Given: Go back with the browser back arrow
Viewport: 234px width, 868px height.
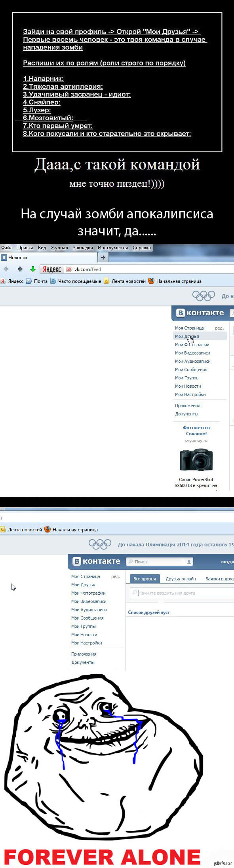Looking at the screenshot, I should coord(6,269).
